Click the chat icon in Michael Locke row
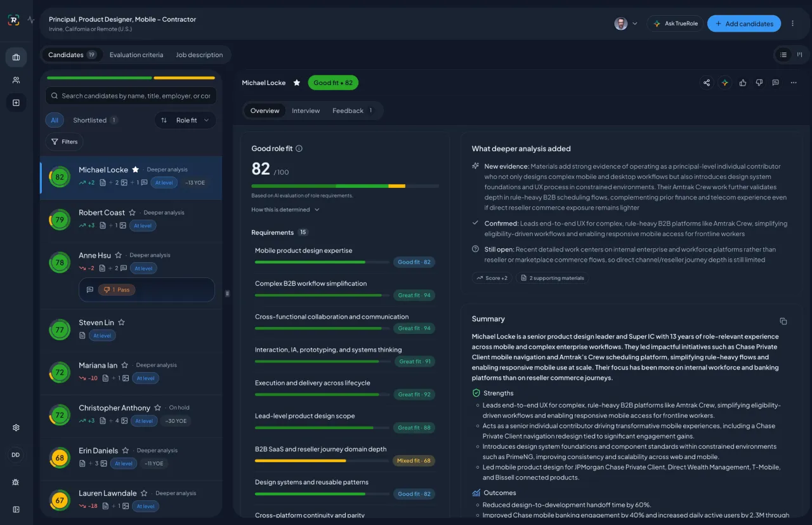The height and width of the screenshot is (525, 812). coord(145,183)
